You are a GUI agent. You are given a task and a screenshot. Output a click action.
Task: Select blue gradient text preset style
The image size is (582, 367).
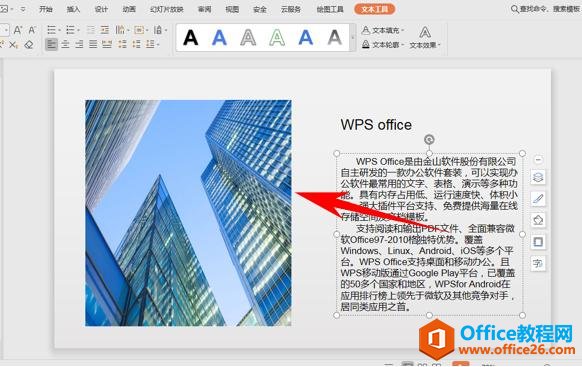tap(305, 37)
